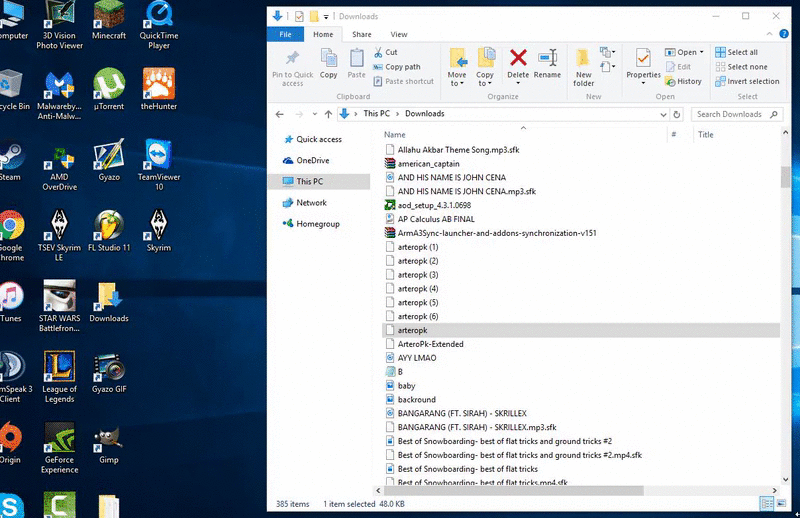
Task: Select theHunter desktop icon
Action: pyautogui.click(x=159, y=89)
